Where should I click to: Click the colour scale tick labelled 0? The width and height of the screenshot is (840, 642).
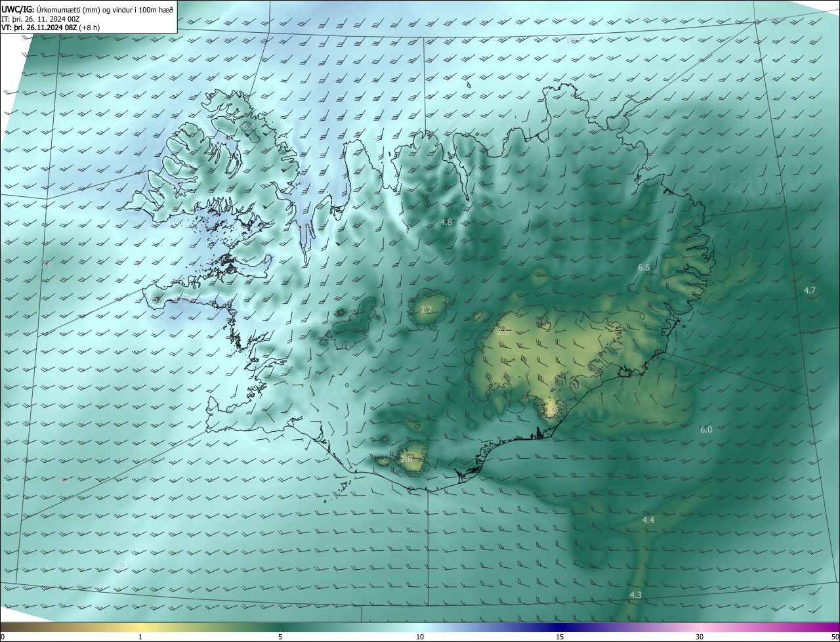coord(3,637)
